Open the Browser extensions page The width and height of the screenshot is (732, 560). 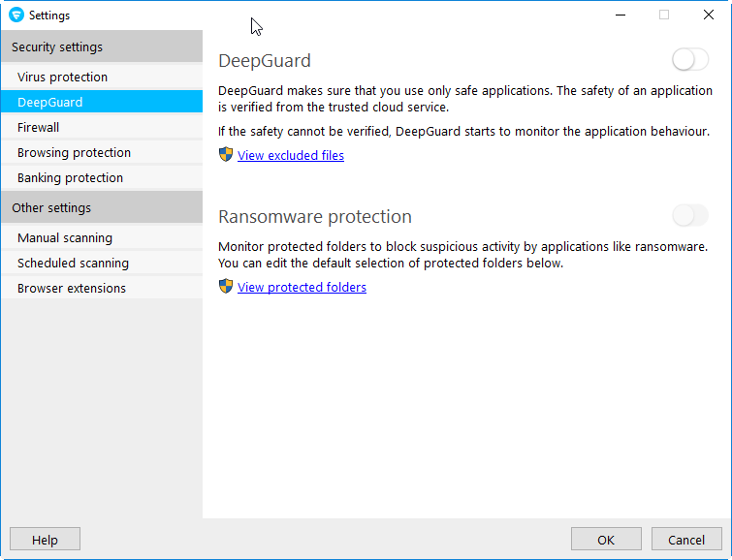[72, 288]
